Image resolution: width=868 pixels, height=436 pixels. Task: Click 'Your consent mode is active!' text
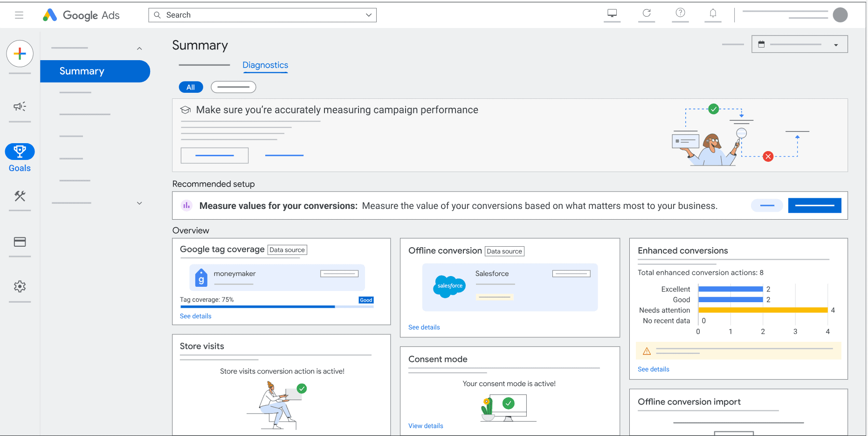509,384
